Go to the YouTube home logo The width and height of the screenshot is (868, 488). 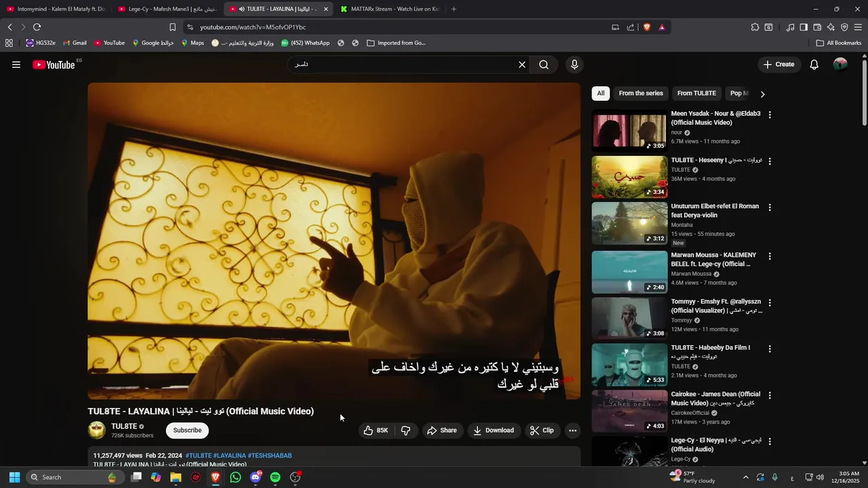(x=54, y=65)
